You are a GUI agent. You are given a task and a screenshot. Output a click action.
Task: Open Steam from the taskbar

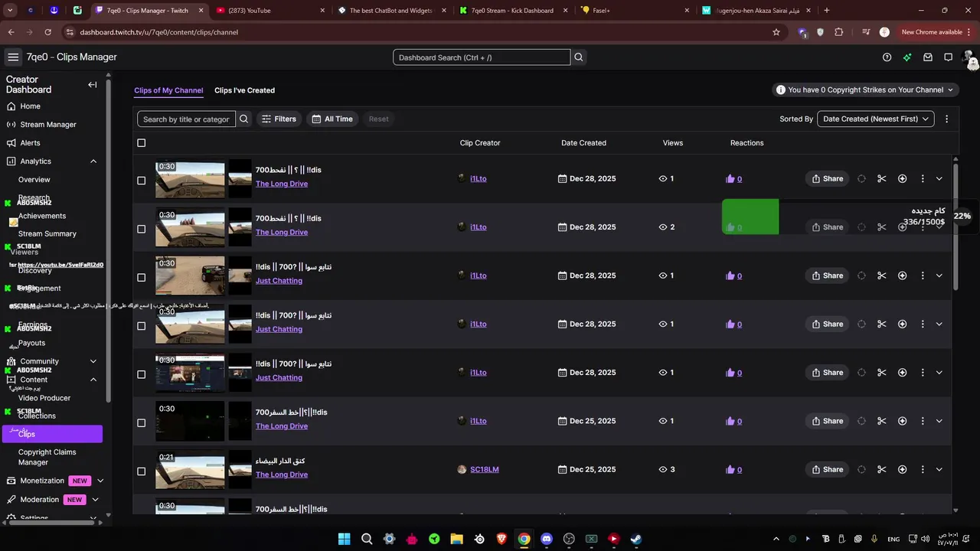(636, 539)
